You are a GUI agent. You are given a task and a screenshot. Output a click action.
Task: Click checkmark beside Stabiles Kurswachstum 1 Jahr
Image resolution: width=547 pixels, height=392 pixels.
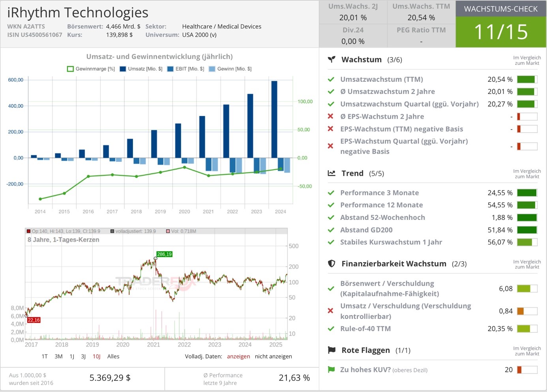331,242
